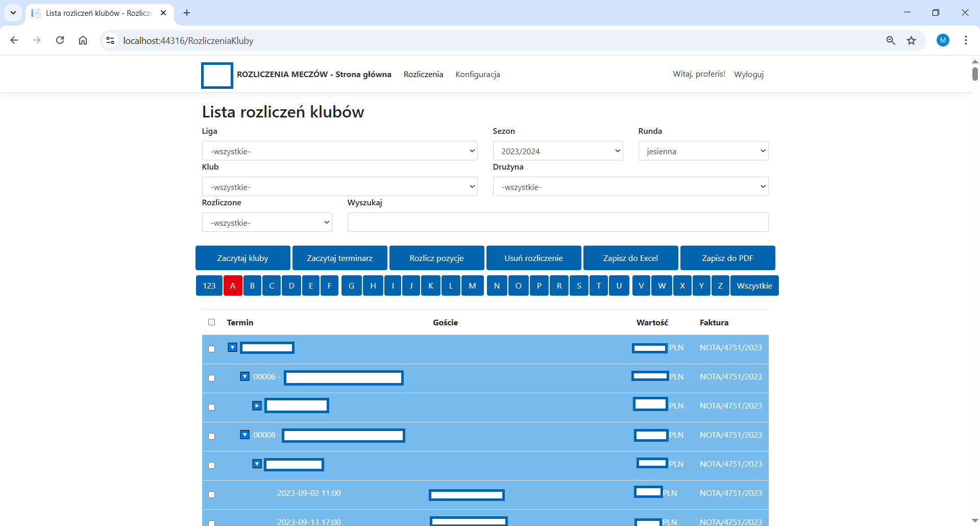The image size is (980, 526).
Task: Filter by letter Z
Action: (x=720, y=285)
